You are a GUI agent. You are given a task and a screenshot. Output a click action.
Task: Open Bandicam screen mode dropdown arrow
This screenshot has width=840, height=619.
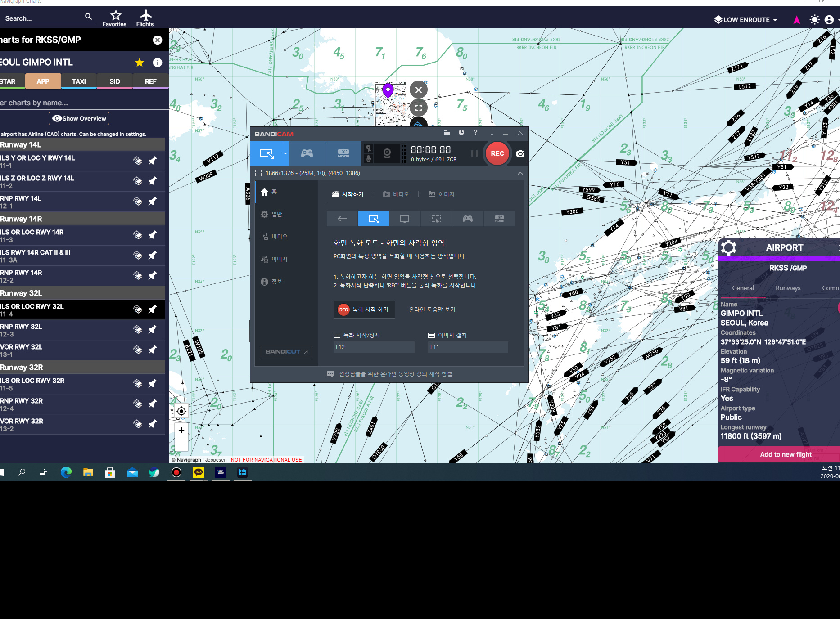pos(285,153)
